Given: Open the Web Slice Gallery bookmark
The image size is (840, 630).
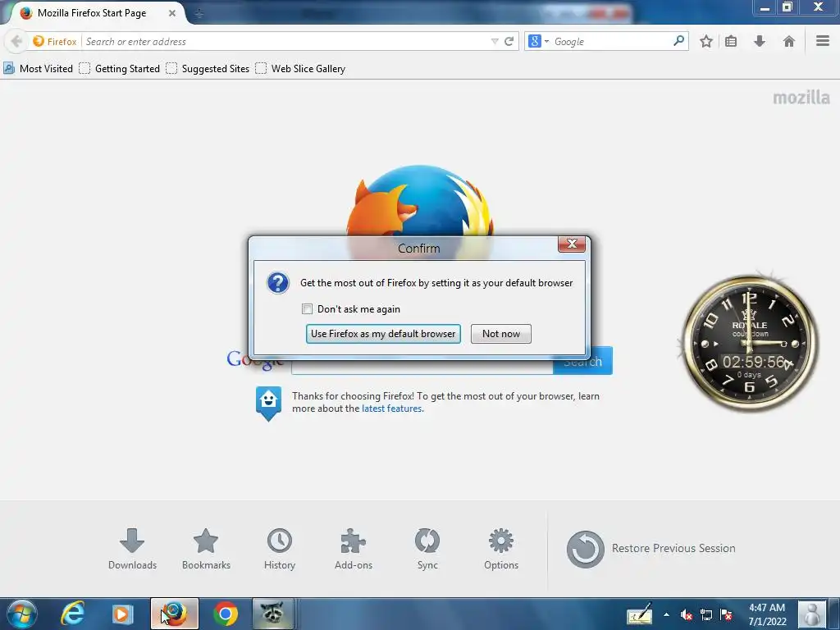Looking at the screenshot, I should (x=300, y=69).
